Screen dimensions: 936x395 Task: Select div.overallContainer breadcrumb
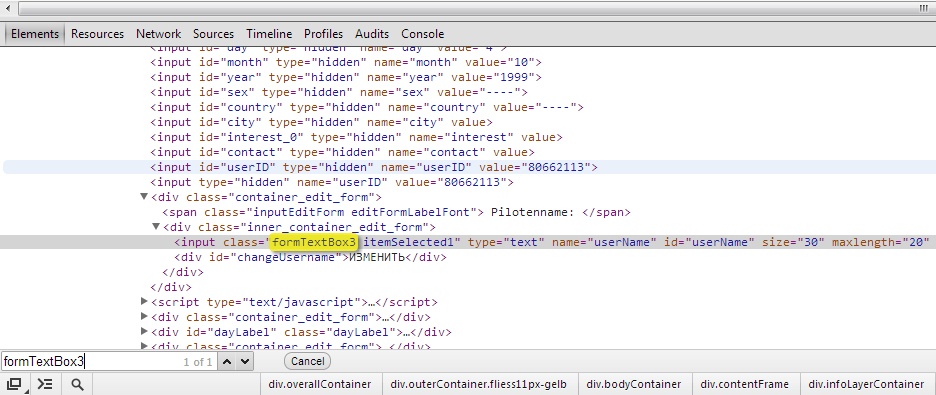[321, 384]
